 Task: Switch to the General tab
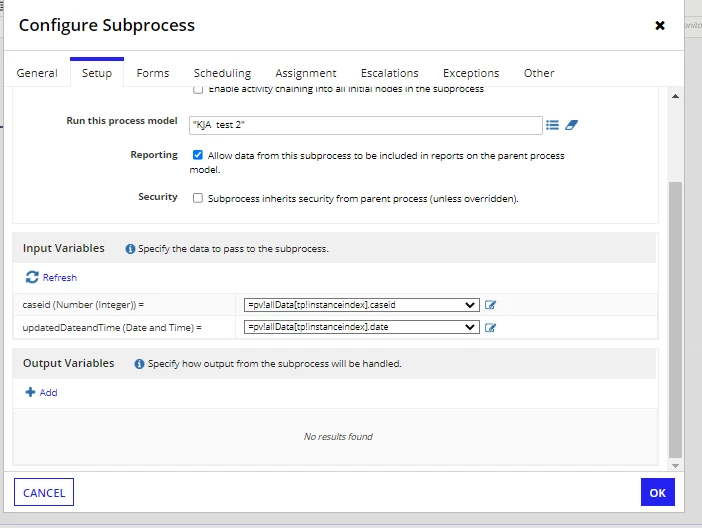coord(37,73)
